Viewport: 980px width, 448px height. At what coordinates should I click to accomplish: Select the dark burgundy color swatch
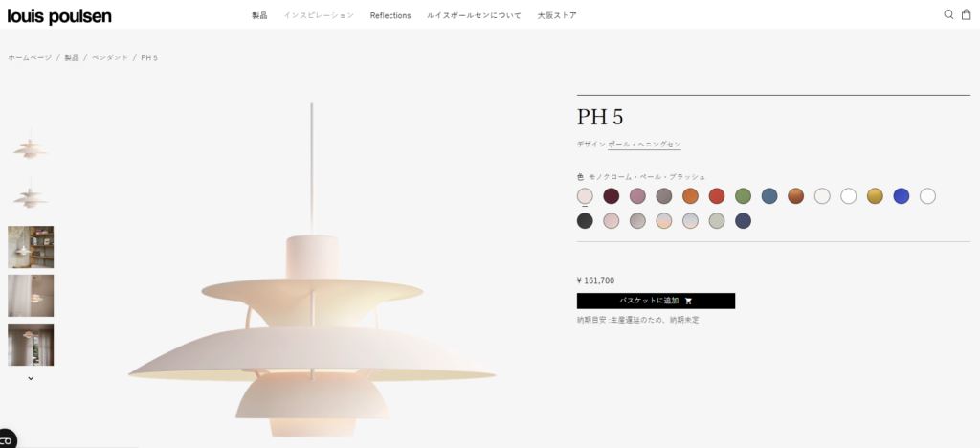(x=611, y=196)
